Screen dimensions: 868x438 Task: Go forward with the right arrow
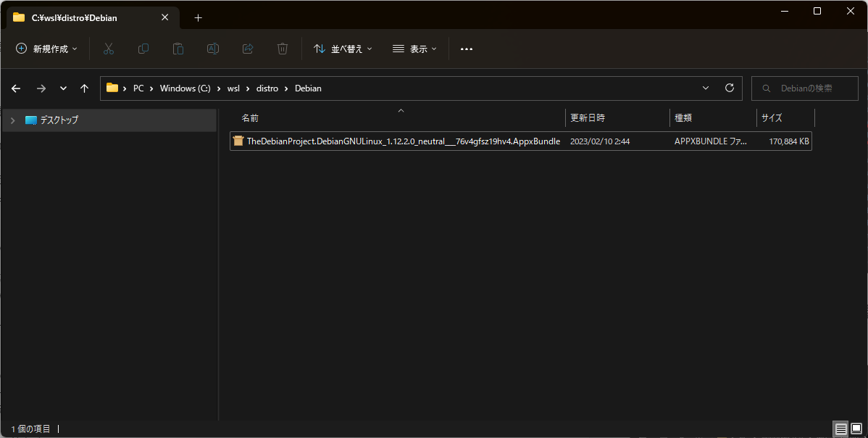[x=41, y=88]
